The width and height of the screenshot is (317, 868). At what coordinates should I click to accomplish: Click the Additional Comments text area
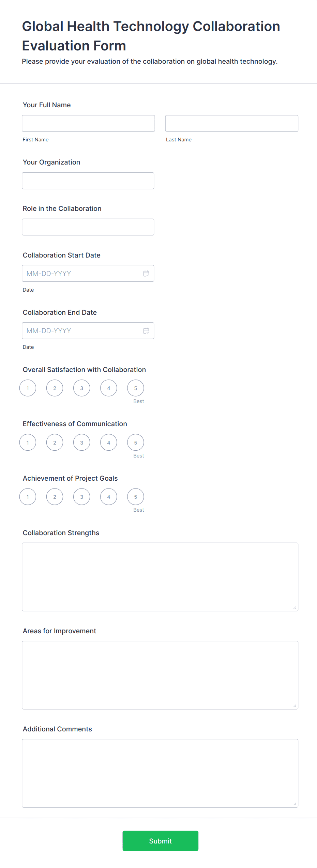click(x=160, y=773)
